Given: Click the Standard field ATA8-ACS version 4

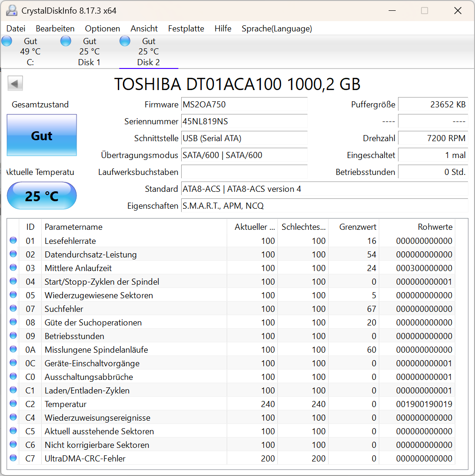Looking at the screenshot, I should pyautogui.click(x=325, y=189).
